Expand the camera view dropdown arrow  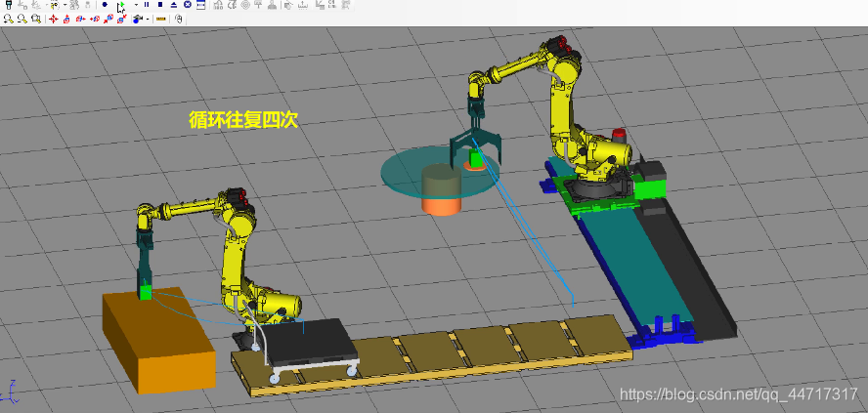148,19
